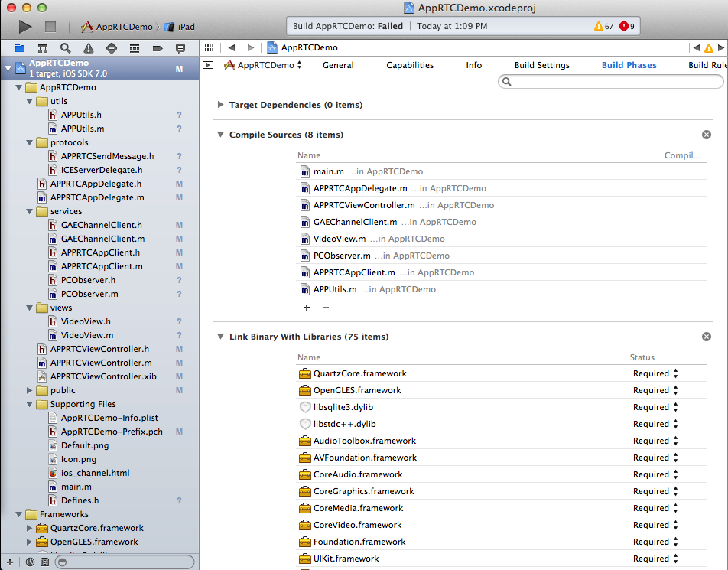The height and width of the screenshot is (570, 728).
Task: Select PCObserver.m in Compile Sources list
Action: pos(502,256)
